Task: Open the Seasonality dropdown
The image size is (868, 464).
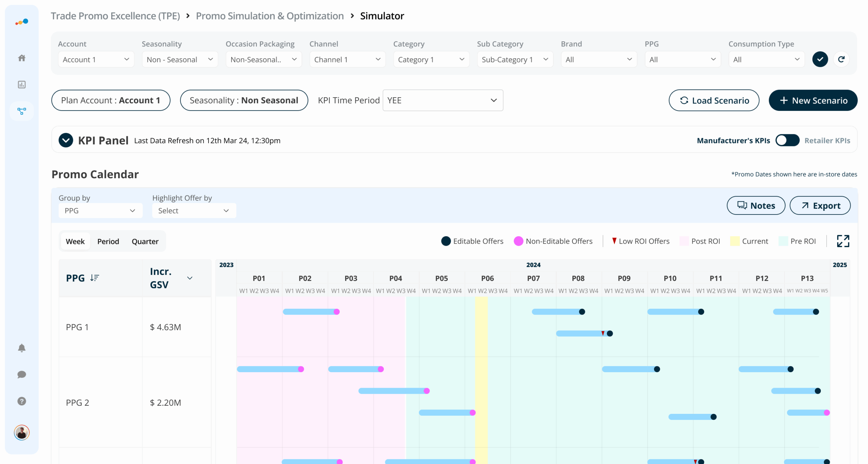Action: click(180, 59)
